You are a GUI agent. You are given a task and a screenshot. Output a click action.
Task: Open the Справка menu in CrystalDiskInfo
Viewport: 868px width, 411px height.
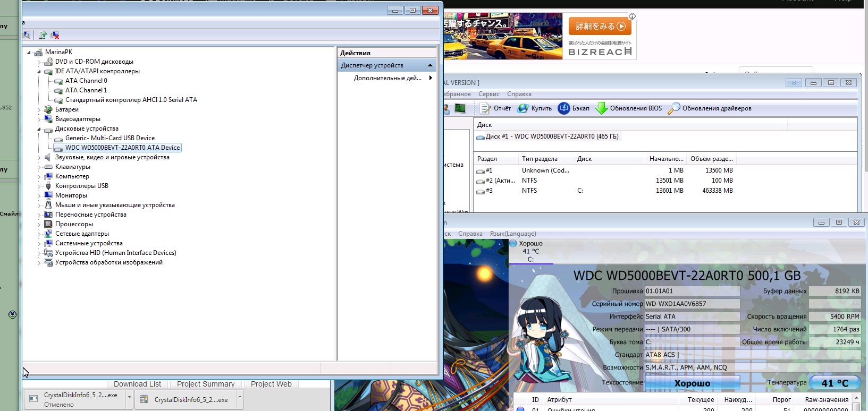(470, 234)
